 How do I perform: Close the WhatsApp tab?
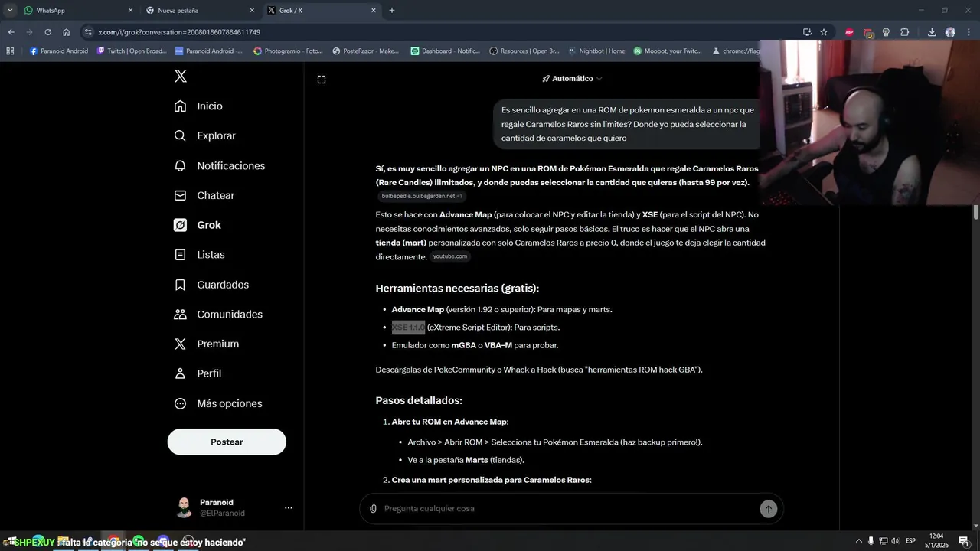click(x=130, y=11)
